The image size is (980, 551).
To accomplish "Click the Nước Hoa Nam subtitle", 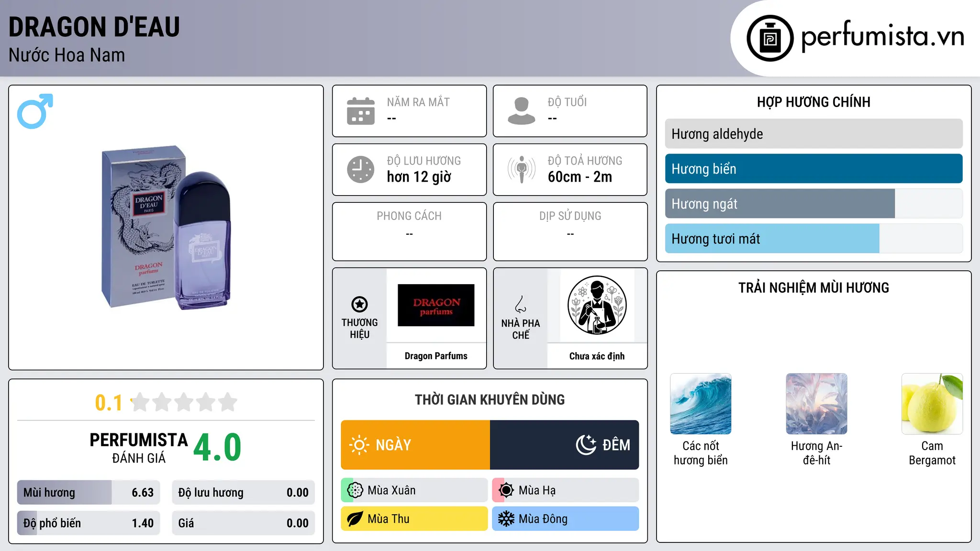I will point(67,55).
